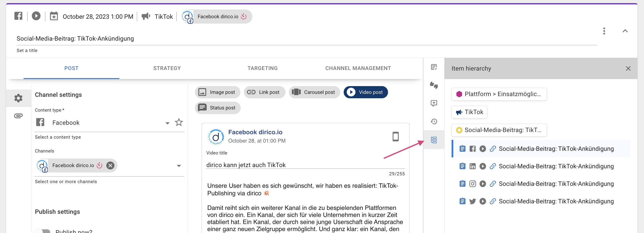The height and width of the screenshot is (233, 644).
Task: Click the video title field saying dirico kann jetzt auch TikTok
Action: (246, 165)
